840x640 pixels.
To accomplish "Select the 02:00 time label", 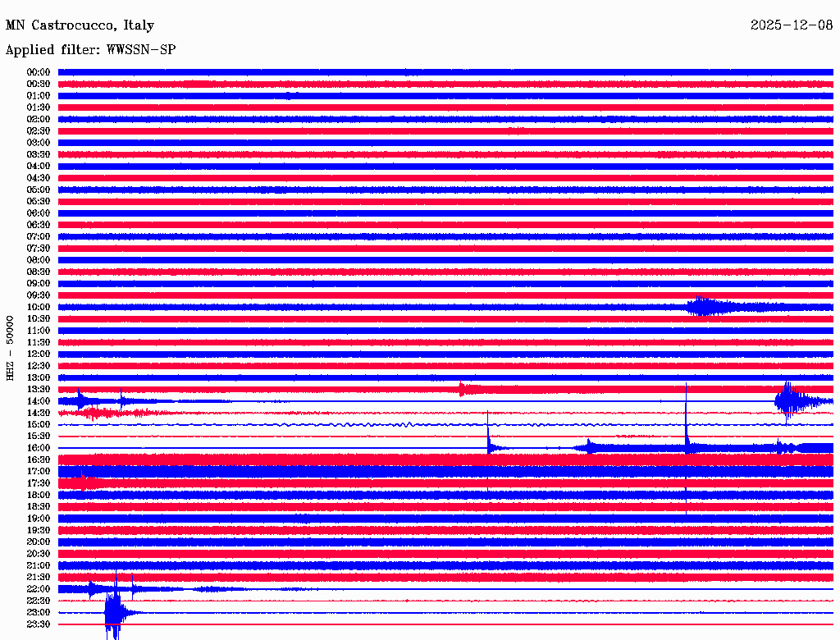I will click(39, 119).
